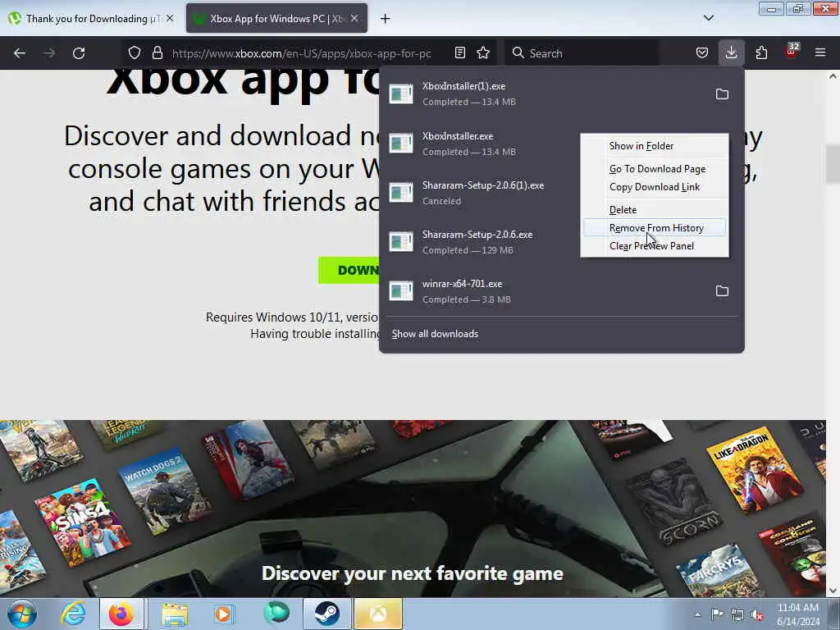Screen dimensions: 840x630
Task: Reload the Xbox page
Action: click(x=79, y=53)
